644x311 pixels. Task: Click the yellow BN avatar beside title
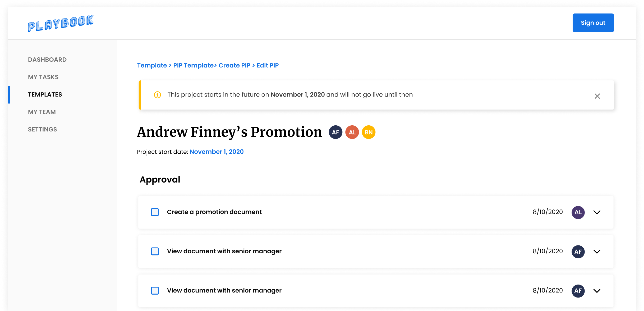pos(369,132)
